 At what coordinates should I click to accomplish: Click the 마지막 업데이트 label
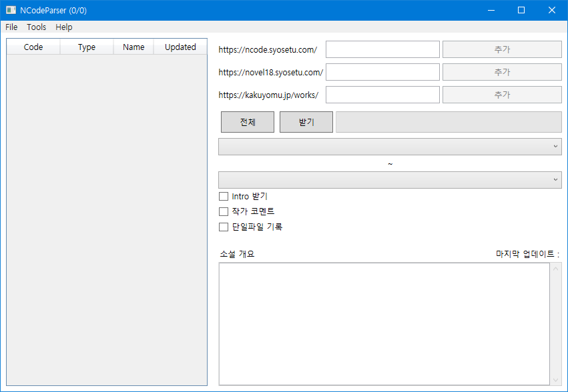pos(527,254)
